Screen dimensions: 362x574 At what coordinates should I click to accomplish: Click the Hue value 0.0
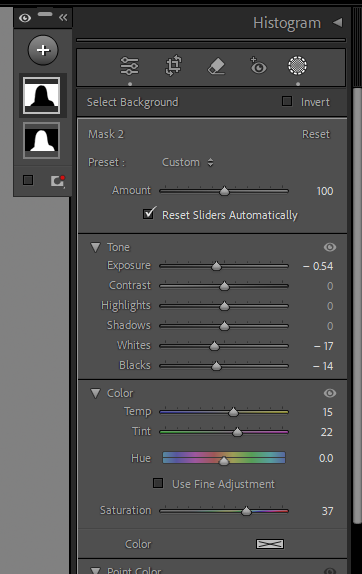(326, 458)
